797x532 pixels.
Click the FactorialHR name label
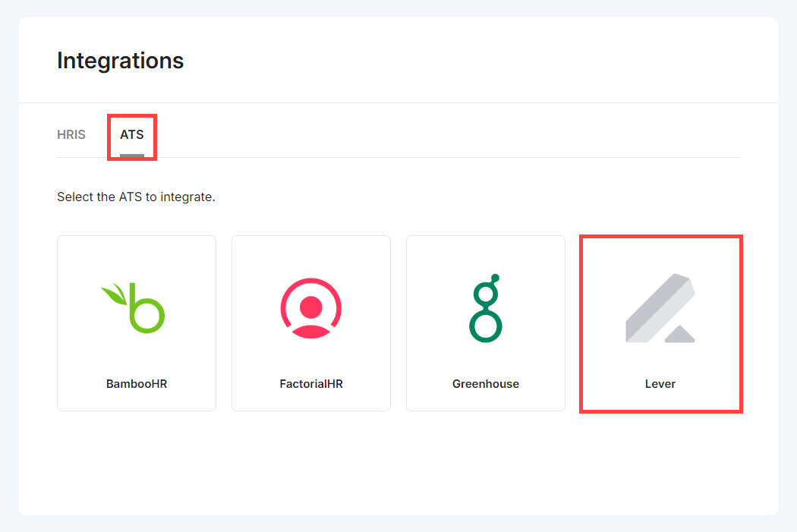pyautogui.click(x=311, y=384)
